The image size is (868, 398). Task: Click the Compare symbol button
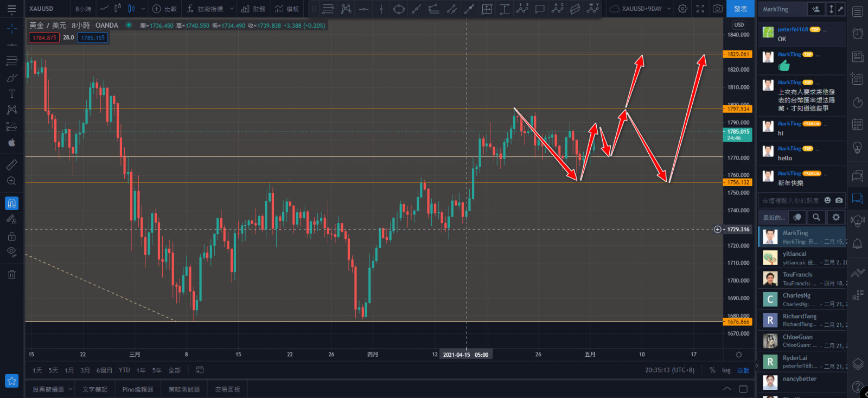pos(164,9)
